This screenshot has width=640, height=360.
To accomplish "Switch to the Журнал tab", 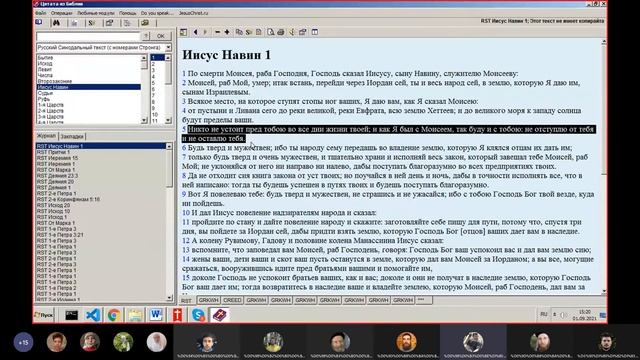I will pyautogui.click(x=46, y=136).
